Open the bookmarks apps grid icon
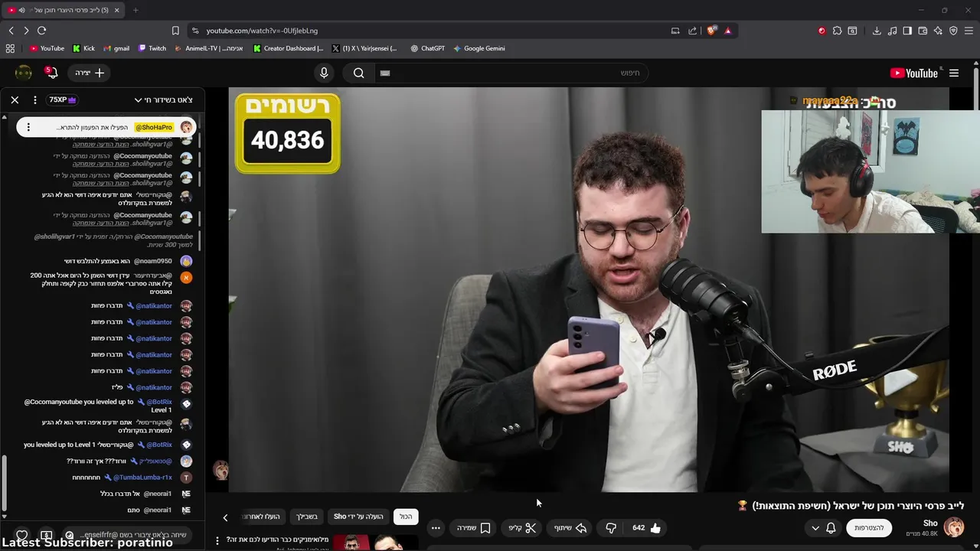Image resolution: width=980 pixels, height=551 pixels. pyautogui.click(x=10, y=48)
